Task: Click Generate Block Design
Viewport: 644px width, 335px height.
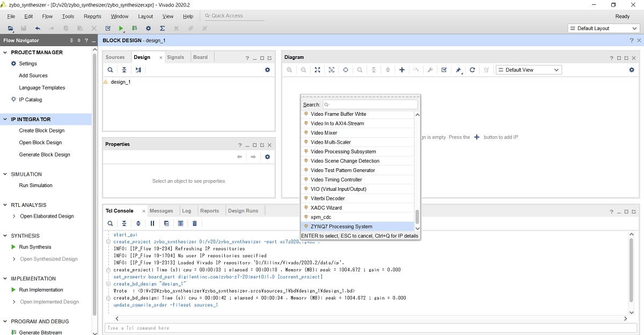Action: pyautogui.click(x=45, y=155)
